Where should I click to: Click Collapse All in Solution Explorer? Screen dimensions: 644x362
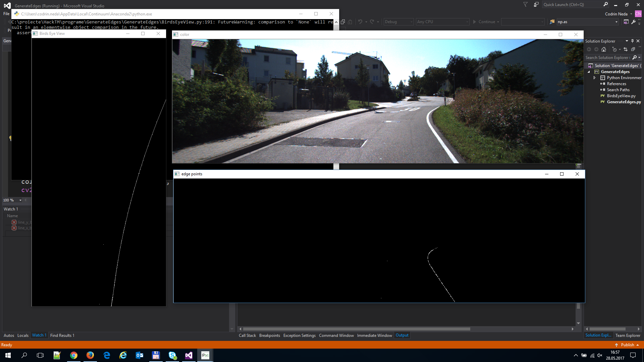pos(633,49)
